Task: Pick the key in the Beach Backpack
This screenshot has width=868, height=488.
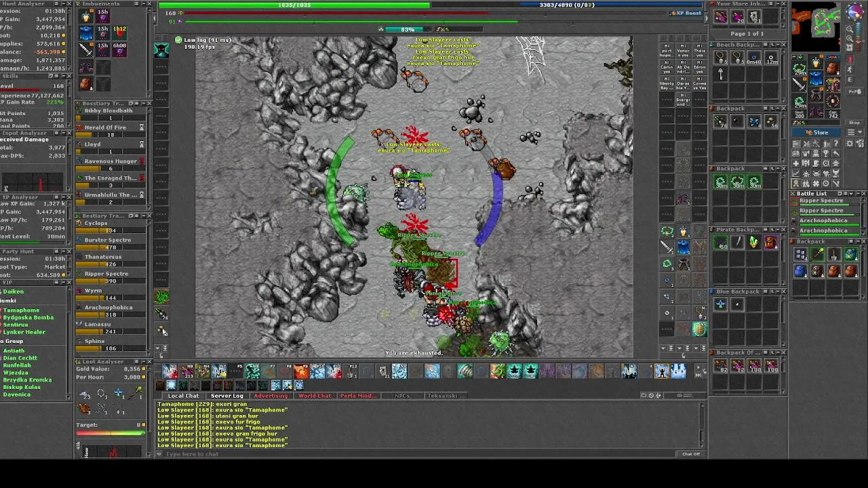Action: click(x=720, y=75)
